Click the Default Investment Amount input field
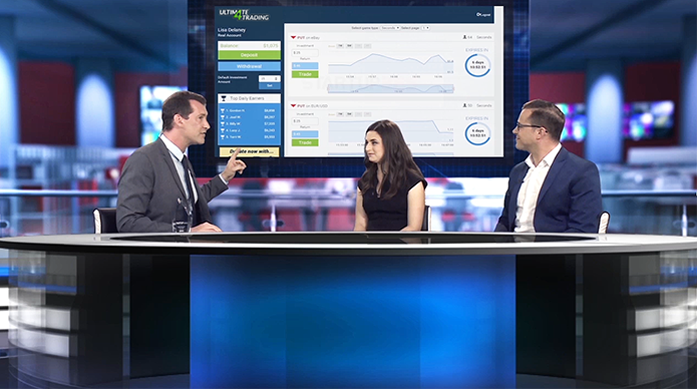697x389 pixels. point(269,79)
